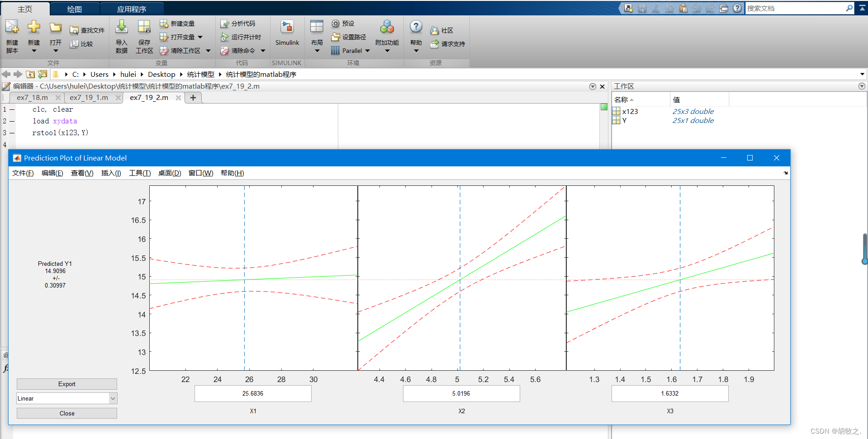Switch to the Home (主页) tab
The image size is (868, 439).
(25, 9)
